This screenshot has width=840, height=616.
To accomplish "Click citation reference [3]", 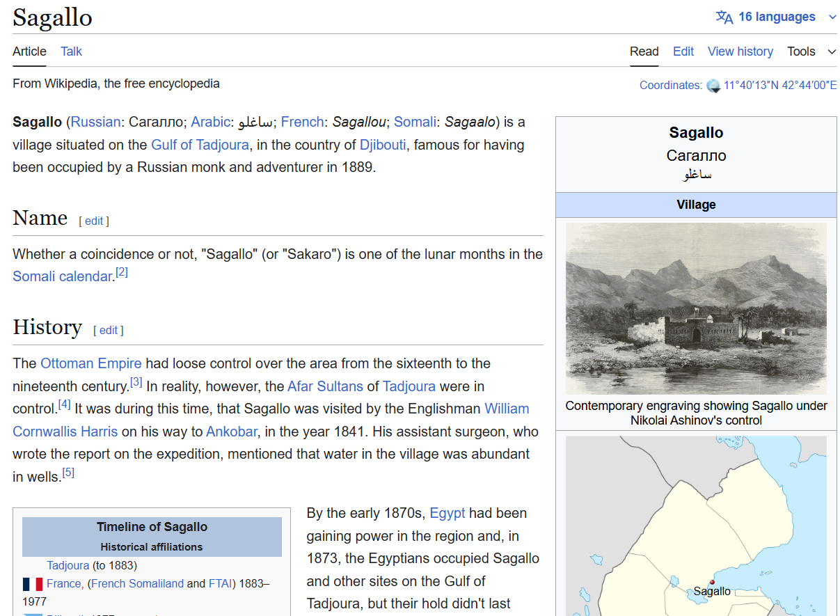I will pos(136,381).
